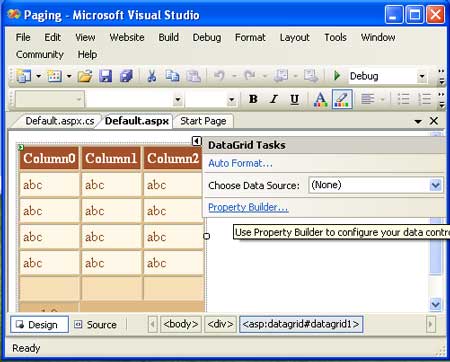This screenshot has height=362, width=450.
Task: Switch to Design view
Action: coord(39,324)
